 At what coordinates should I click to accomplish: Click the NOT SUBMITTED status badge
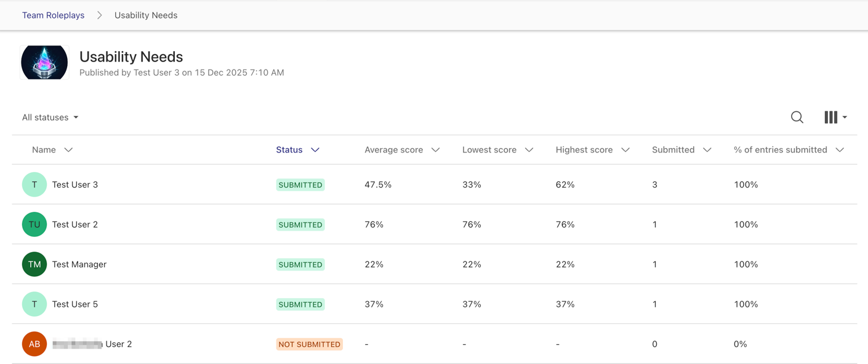pos(309,344)
